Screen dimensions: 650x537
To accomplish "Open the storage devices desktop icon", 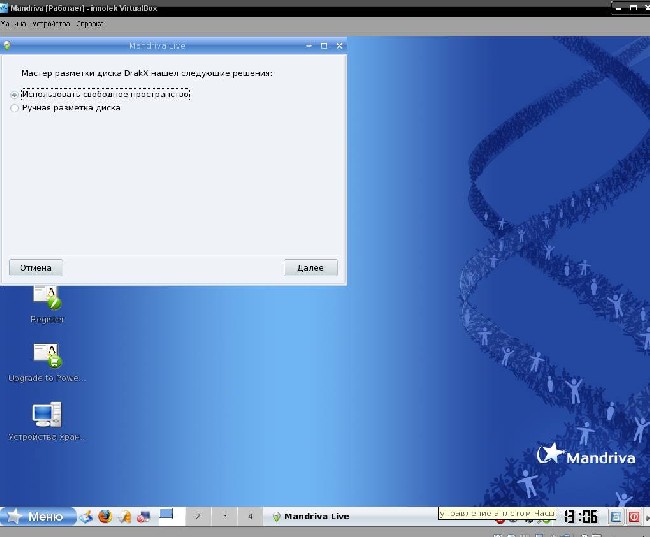I will (x=47, y=421).
